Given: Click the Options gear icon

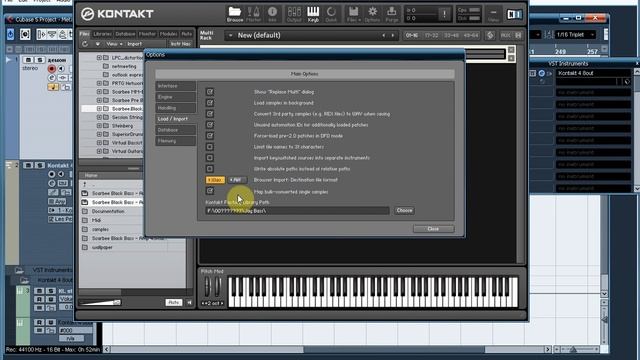Looking at the screenshot, I should [x=372, y=14].
